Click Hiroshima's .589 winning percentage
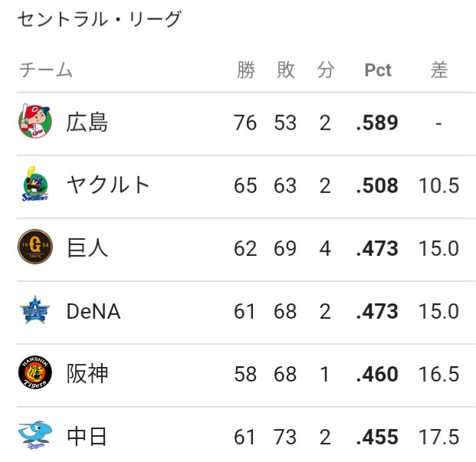This screenshot has width=476, height=462. tap(377, 123)
